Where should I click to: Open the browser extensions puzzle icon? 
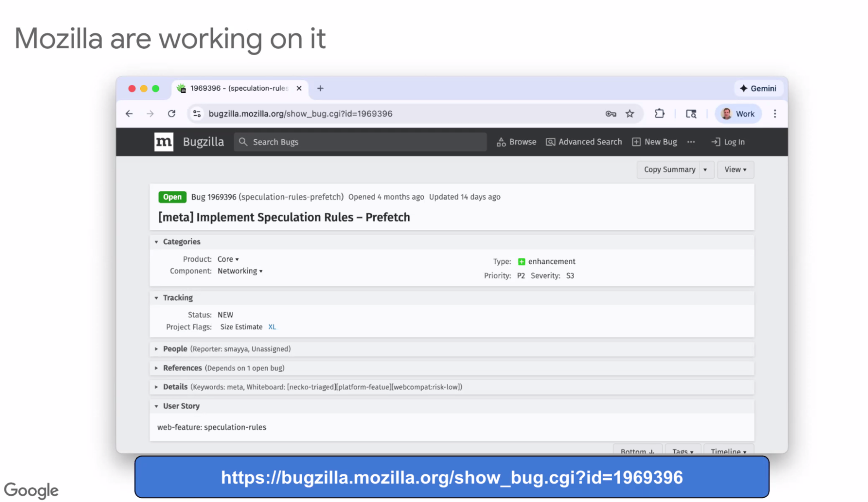coord(659,114)
